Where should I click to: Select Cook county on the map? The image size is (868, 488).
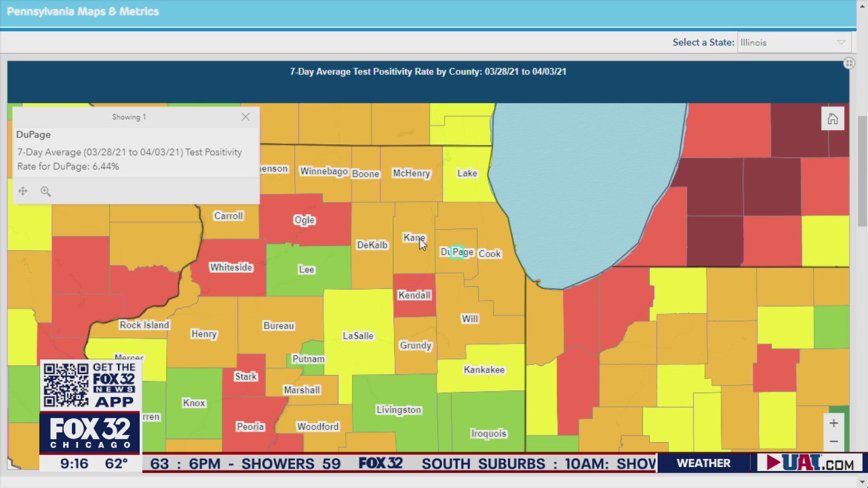490,253
